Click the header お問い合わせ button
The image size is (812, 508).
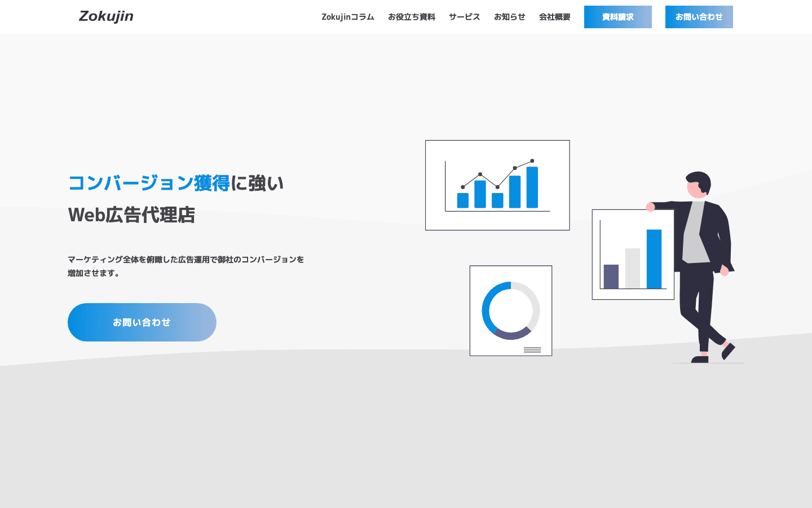[699, 17]
